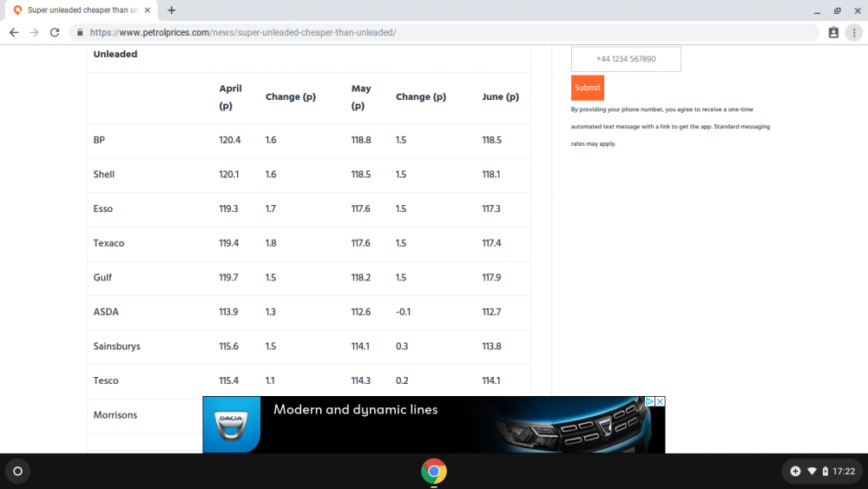Select the Shell row label
The image size is (868, 489).
tap(104, 175)
